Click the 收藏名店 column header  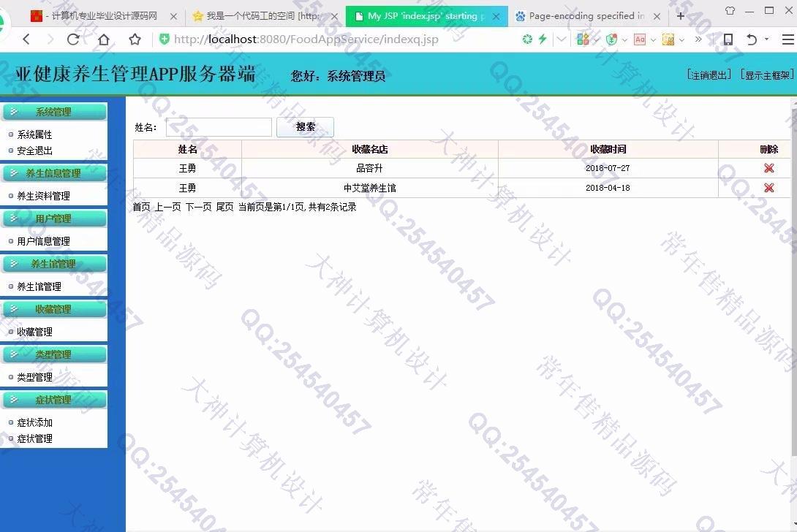[x=369, y=149]
